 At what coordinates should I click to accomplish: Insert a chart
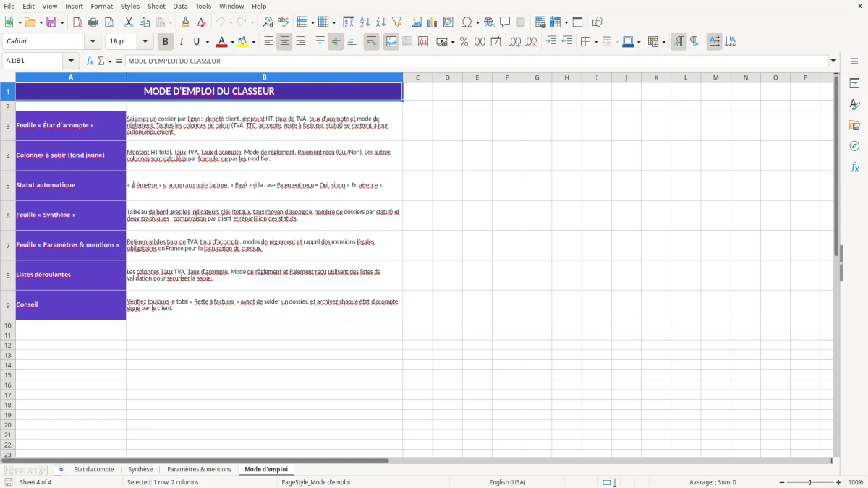point(433,22)
